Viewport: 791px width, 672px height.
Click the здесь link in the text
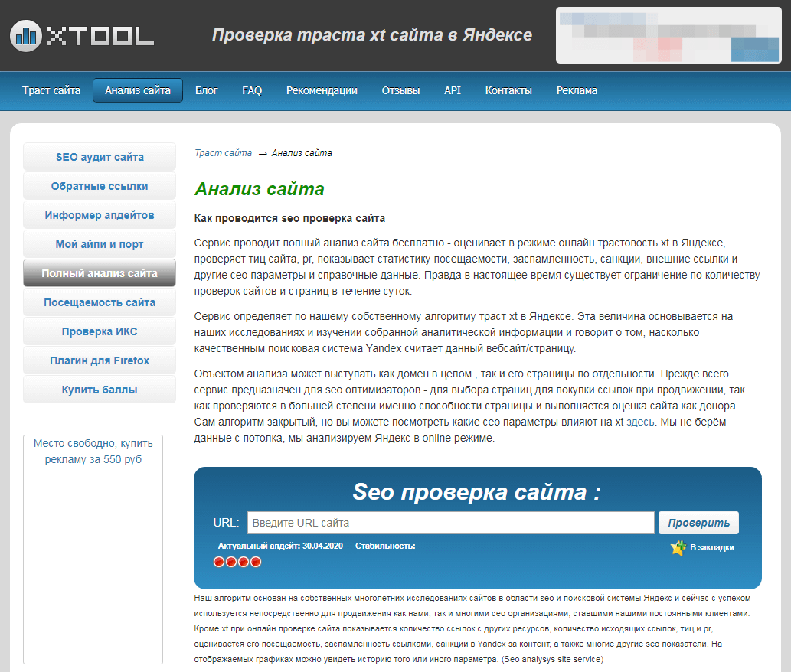point(640,422)
